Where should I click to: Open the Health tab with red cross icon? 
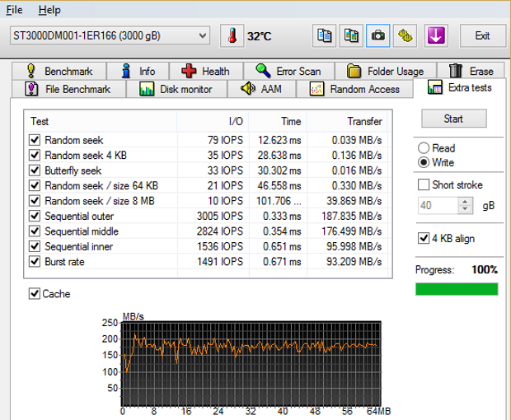205,71
